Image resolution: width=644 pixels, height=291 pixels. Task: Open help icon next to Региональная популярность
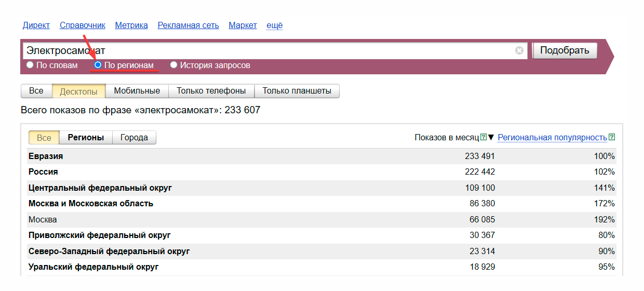tap(612, 137)
